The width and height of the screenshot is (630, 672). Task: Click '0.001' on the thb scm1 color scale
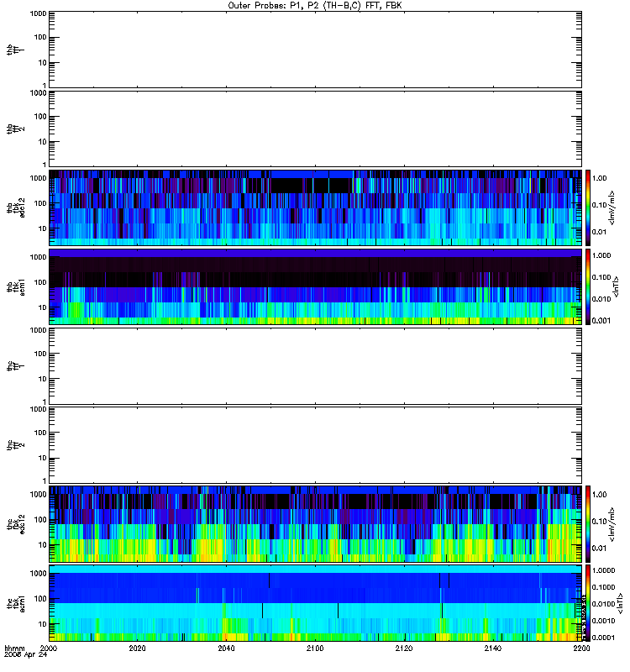[601, 321]
